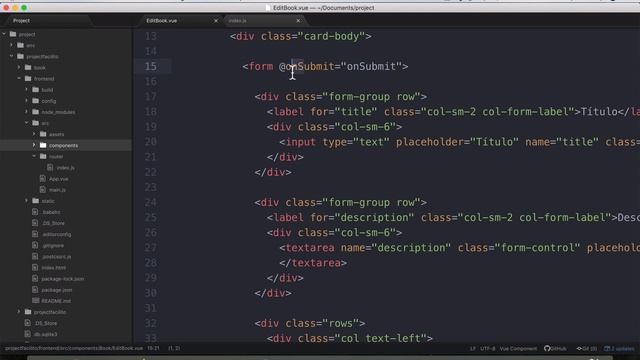
Task: Click the build folder icon
Action: point(36,89)
